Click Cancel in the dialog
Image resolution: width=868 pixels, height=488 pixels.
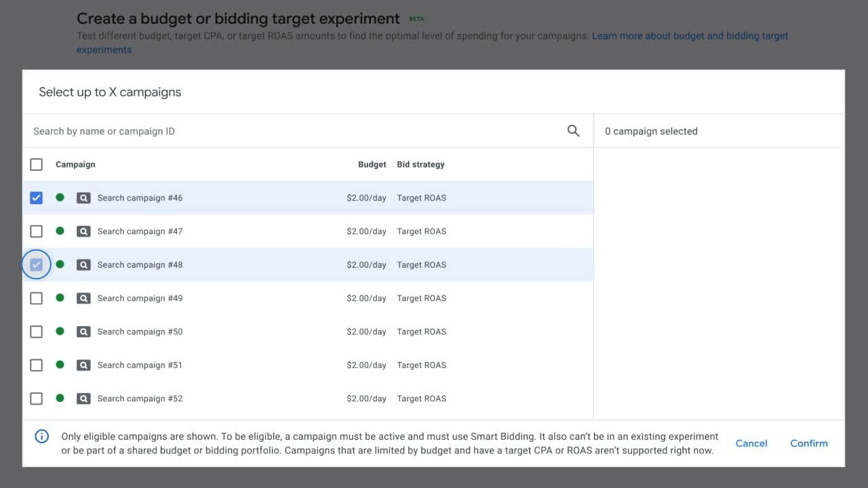click(x=751, y=443)
